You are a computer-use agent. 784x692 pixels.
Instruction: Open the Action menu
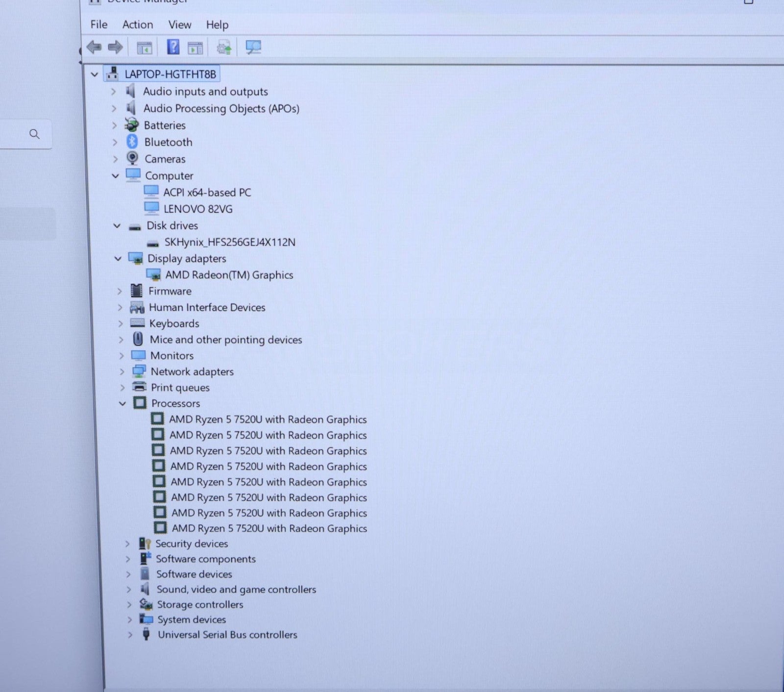[137, 25]
